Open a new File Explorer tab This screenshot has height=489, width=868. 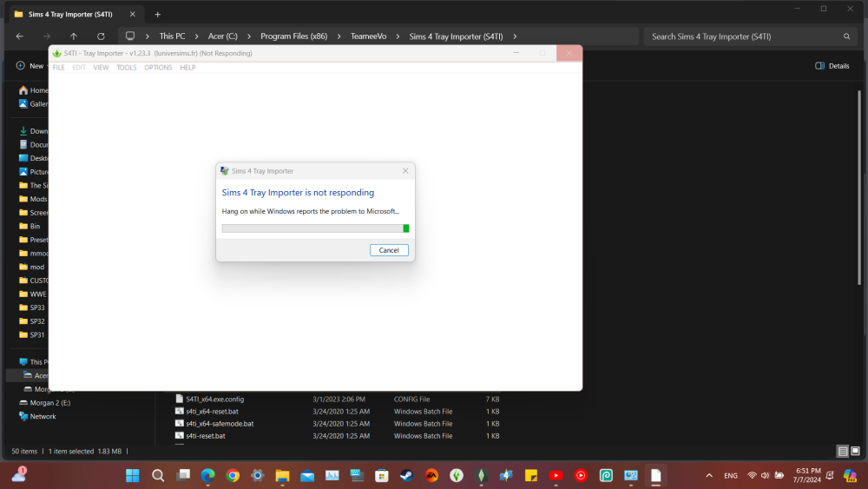(x=158, y=15)
